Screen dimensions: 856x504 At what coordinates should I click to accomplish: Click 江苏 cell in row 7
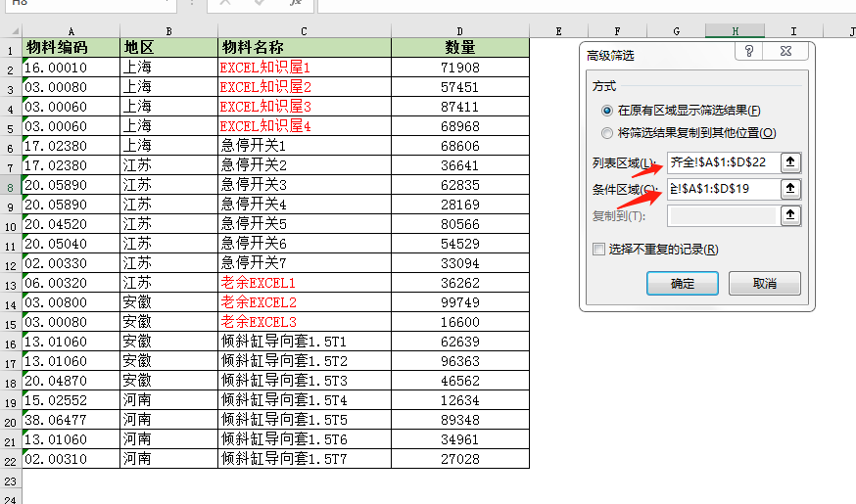(168, 165)
